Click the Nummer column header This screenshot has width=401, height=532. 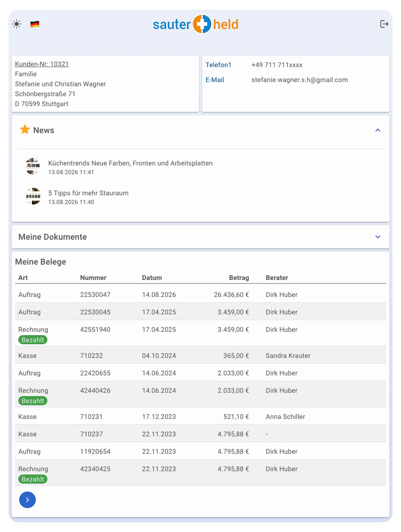point(93,278)
